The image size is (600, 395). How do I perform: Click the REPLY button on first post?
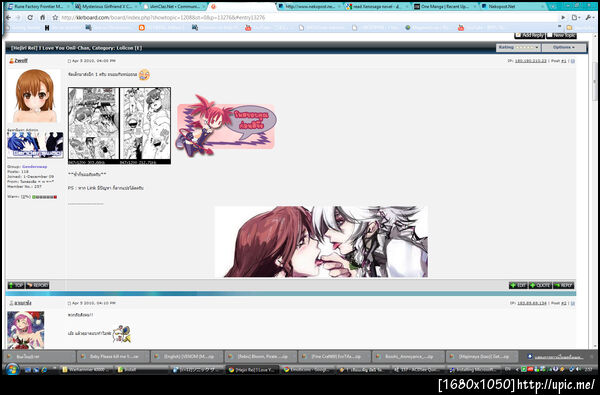(564, 285)
